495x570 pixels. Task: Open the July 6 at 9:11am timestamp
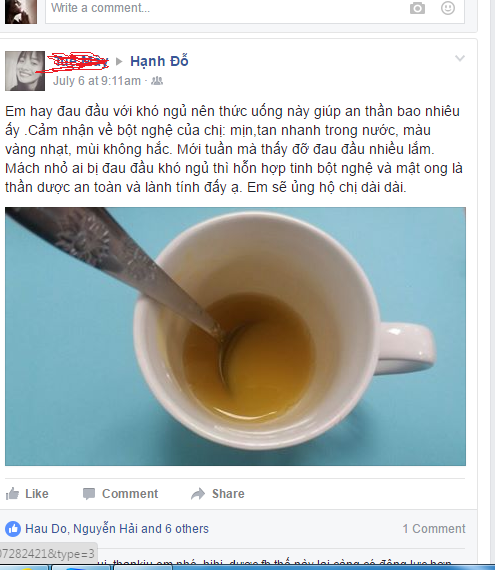coord(97,81)
